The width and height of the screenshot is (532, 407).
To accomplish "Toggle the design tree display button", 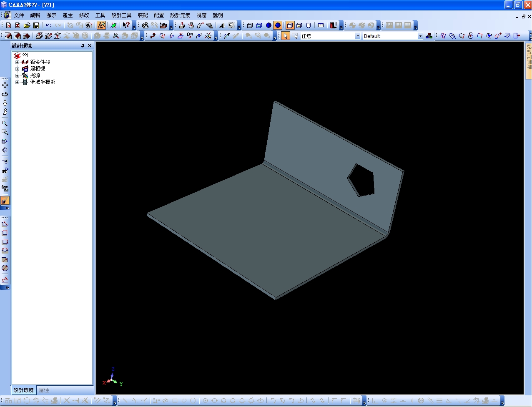I will (x=101, y=25).
